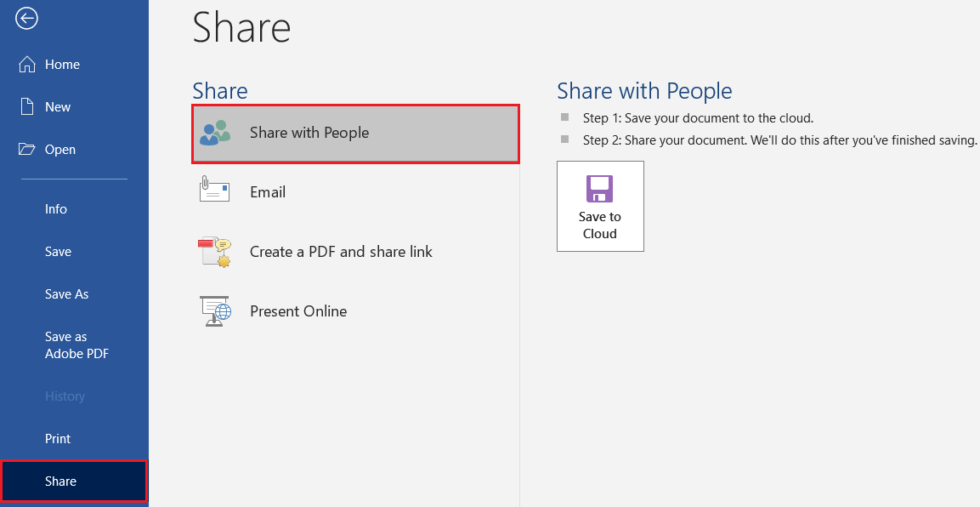Select the Share with People option
Screen dimensions: 980x507
coord(355,134)
